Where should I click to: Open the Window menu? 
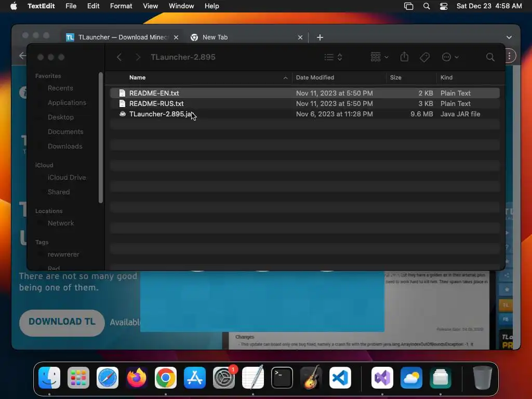pyautogui.click(x=181, y=6)
